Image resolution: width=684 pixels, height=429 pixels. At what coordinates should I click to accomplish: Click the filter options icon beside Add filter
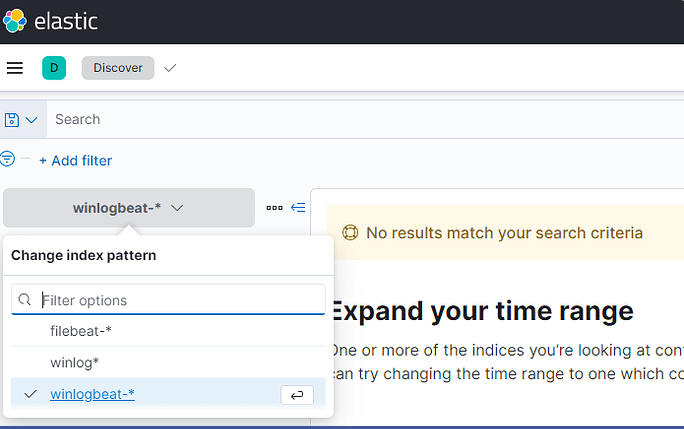tap(8, 159)
